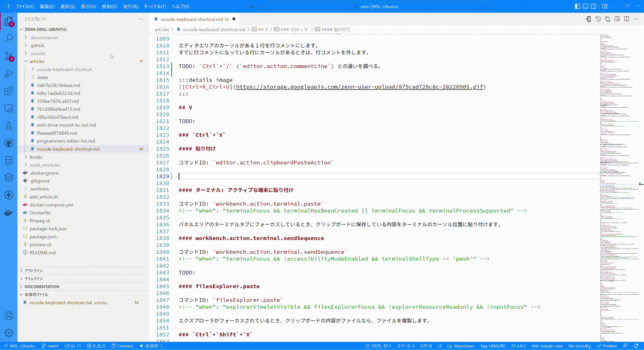
Task: Click the feedback icon in status bar
Action: 625,346
